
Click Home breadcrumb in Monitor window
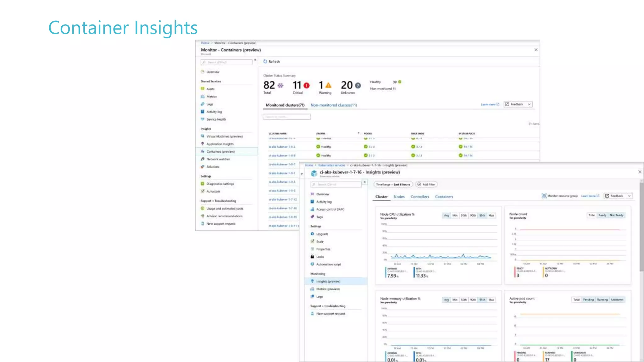click(205, 43)
